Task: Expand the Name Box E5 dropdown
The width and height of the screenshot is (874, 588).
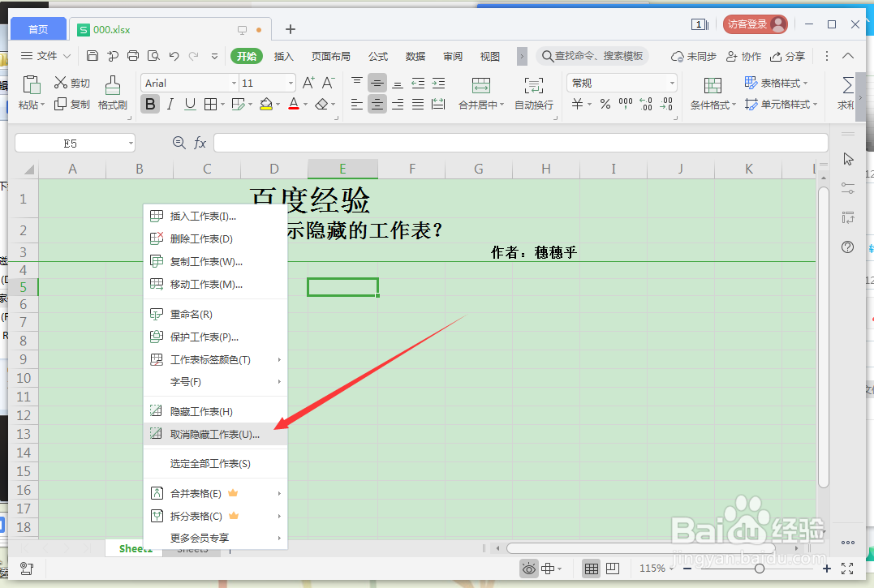Action: click(131, 143)
